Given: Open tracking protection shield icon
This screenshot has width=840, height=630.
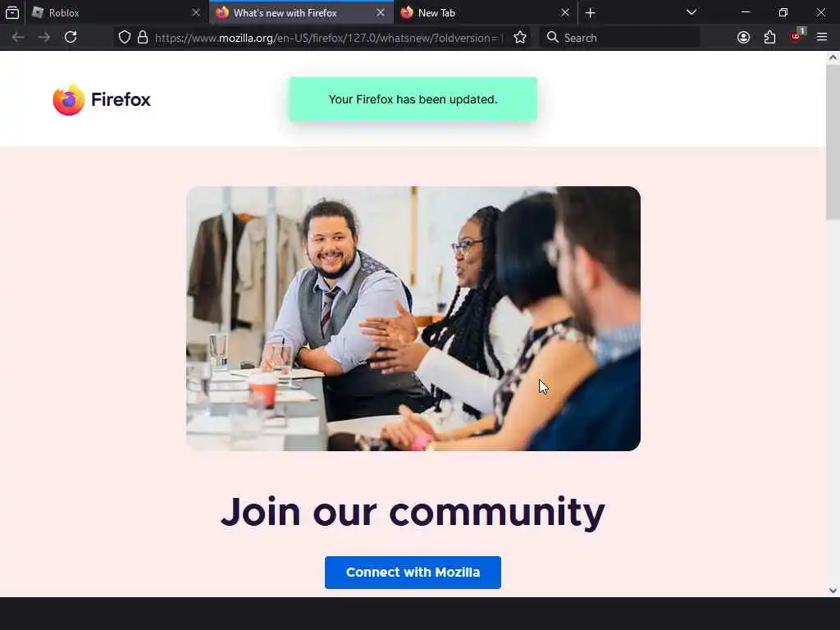Looking at the screenshot, I should pos(125,37).
